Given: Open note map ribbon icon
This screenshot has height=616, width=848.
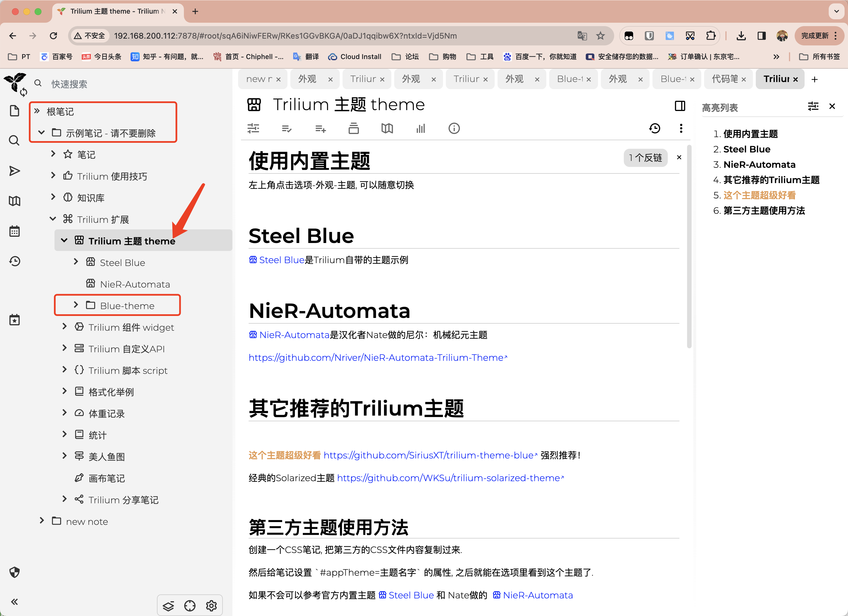Looking at the screenshot, I should pos(387,129).
